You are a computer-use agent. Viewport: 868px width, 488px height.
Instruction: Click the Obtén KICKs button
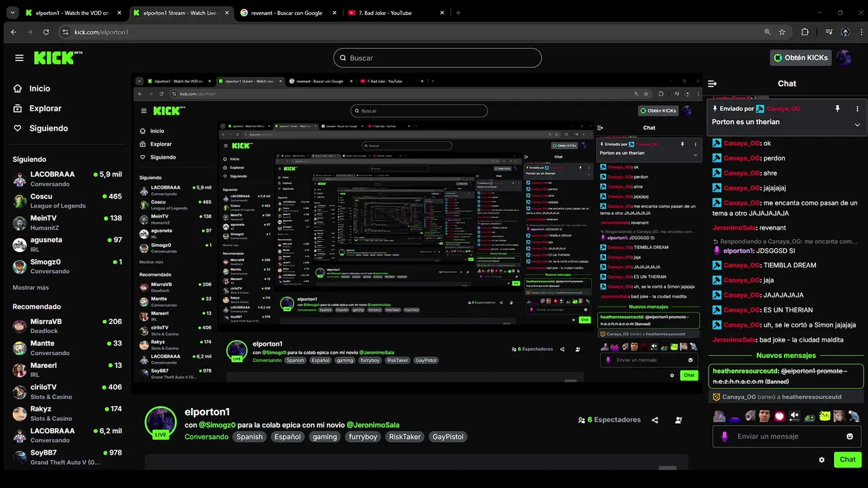click(801, 58)
